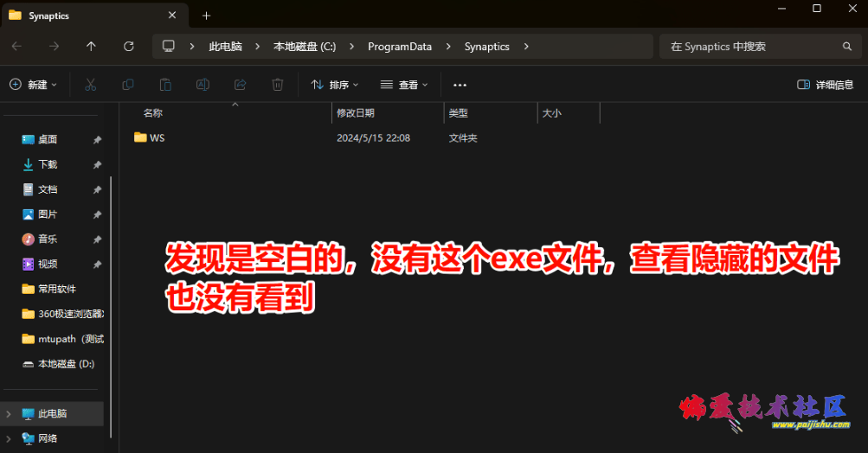
Task: Expand chevron before 此电脑 in breadcrumb
Action: [x=192, y=47]
